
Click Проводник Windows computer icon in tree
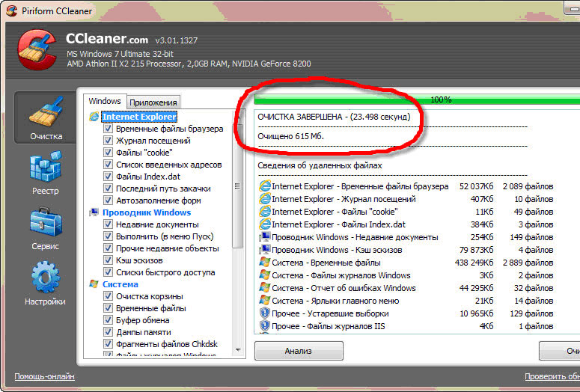(94, 212)
